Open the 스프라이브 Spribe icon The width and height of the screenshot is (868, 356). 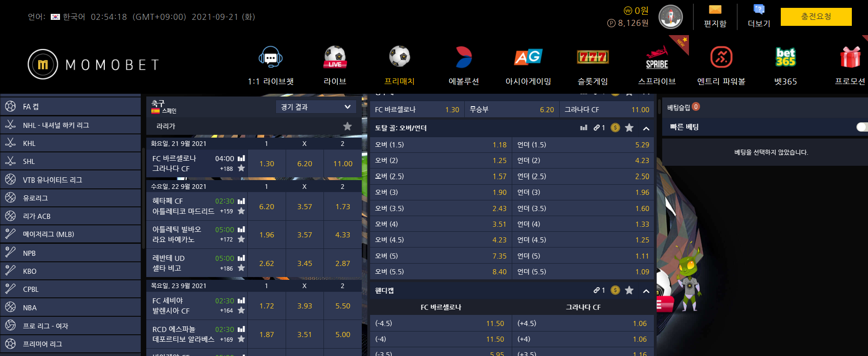point(657,58)
